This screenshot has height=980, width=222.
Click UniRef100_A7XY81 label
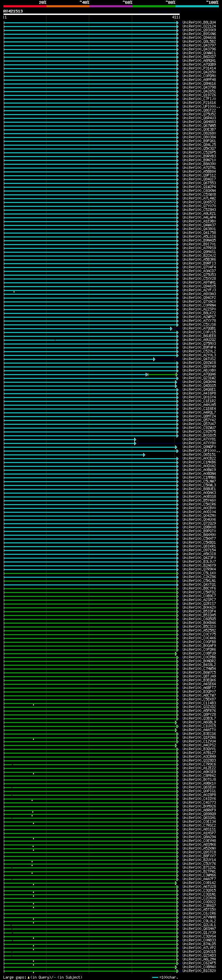[x=199, y=439]
